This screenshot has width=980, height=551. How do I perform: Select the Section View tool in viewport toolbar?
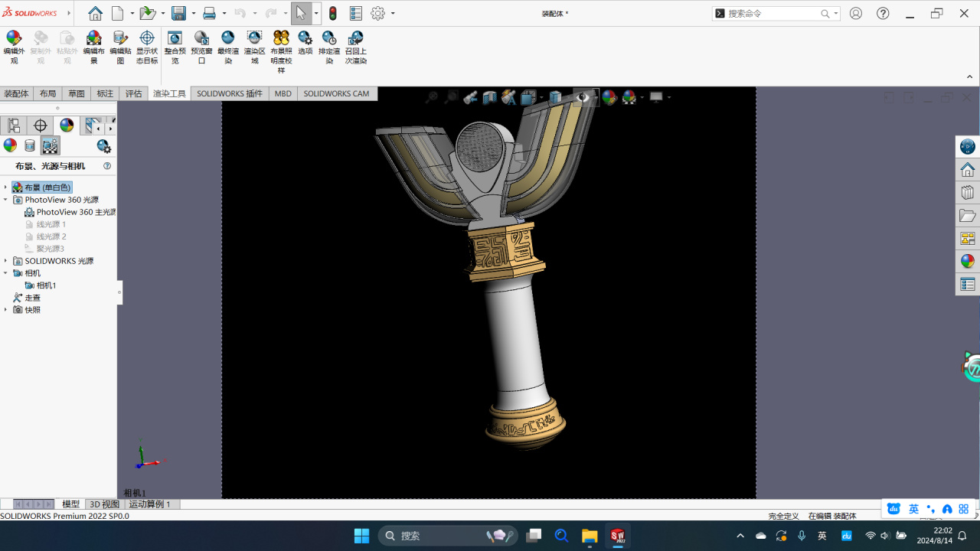490,97
